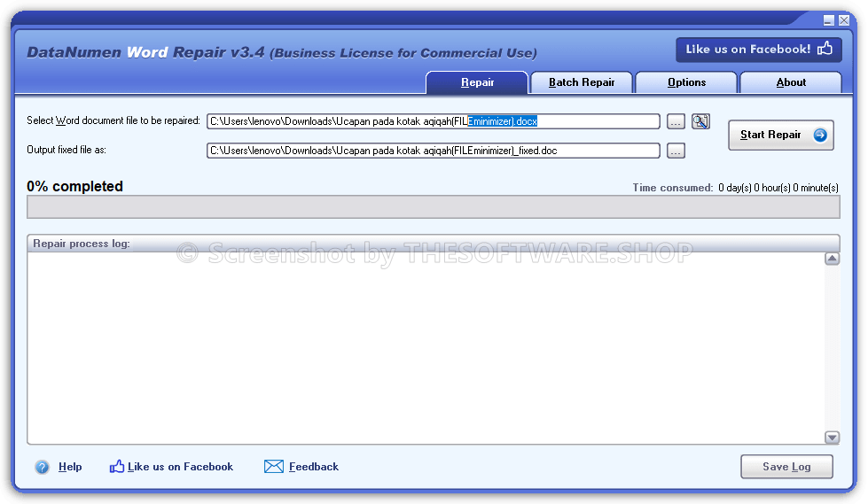Save Log using the bottom button
This screenshot has width=868, height=504.
point(786,467)
